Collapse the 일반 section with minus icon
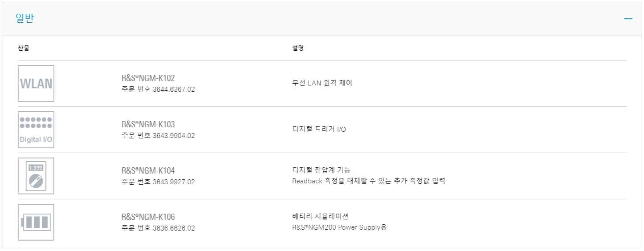This screenshot has height=251, width=644. click(x=628, y=19)
